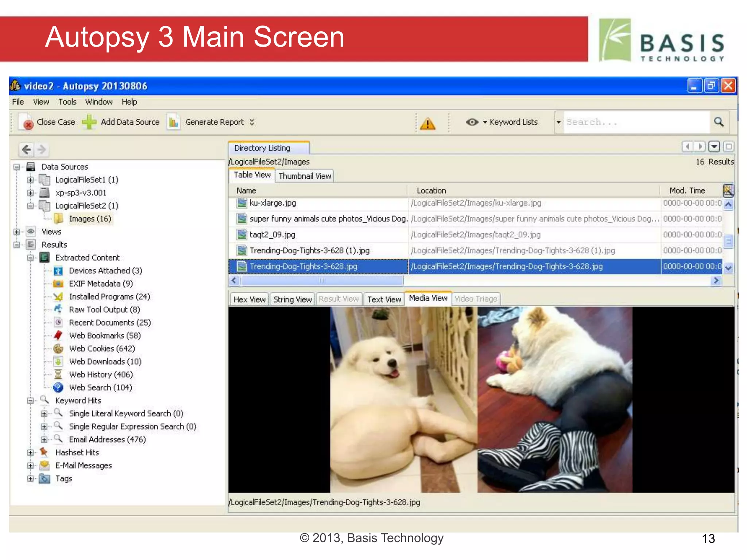The width and height of the screenshot is (747, 560).
Task: Expand the LogicalFileSet1 node
Action: click(31, 180)
